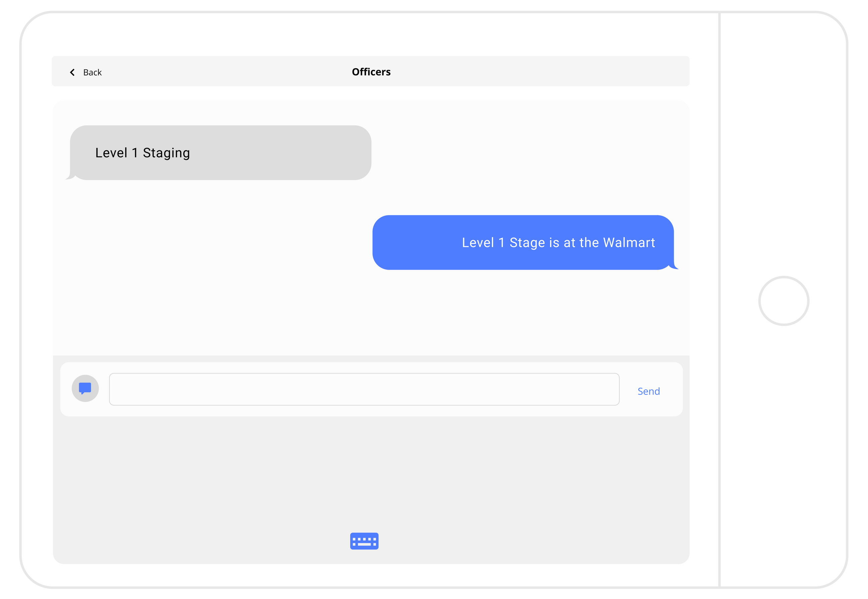Screen dimensions: 868x599
Task: Click the Send link
Action: [x=648, y=391]
